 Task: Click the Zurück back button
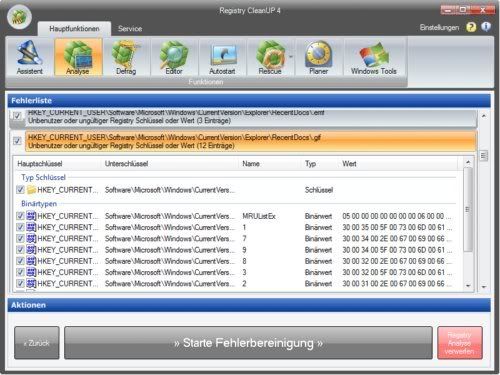[x=37, y=343]
